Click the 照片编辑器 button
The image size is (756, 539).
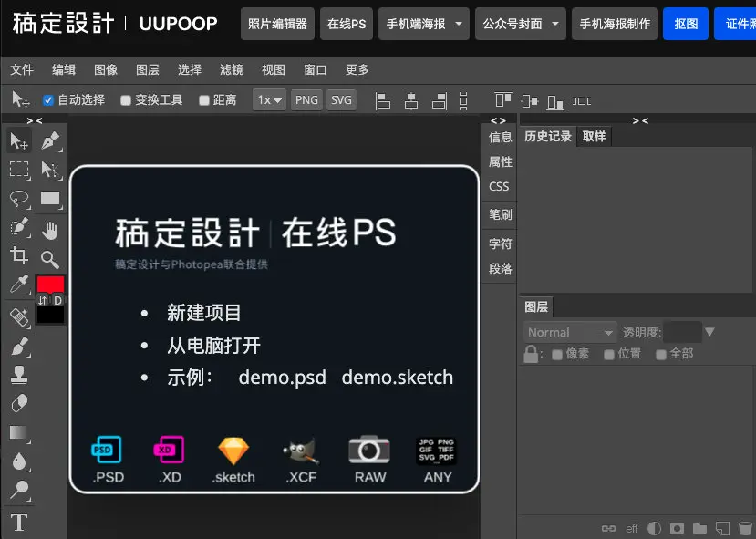pos(277,24)
